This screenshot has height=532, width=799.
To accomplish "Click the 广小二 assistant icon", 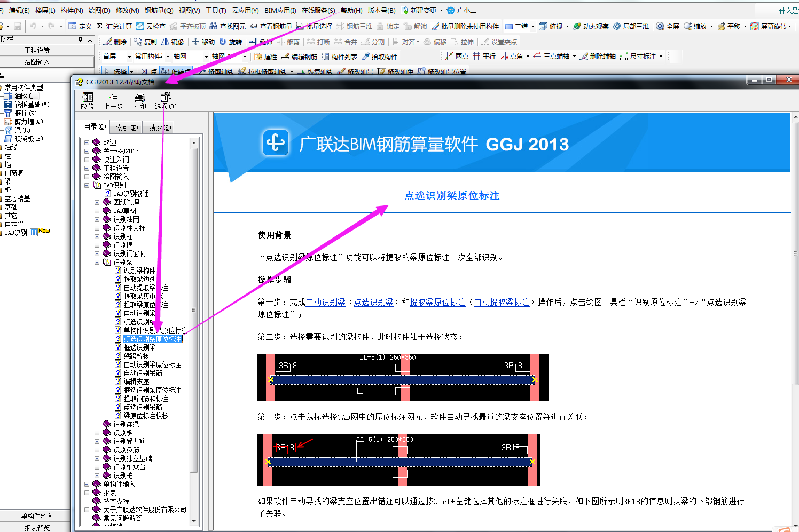I will (461, 10).
